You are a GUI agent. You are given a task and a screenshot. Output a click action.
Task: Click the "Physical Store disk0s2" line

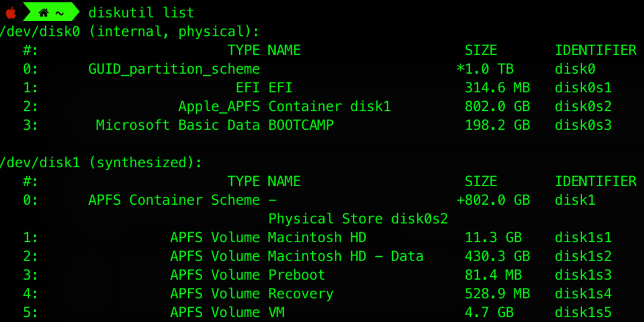coord(358,219)
